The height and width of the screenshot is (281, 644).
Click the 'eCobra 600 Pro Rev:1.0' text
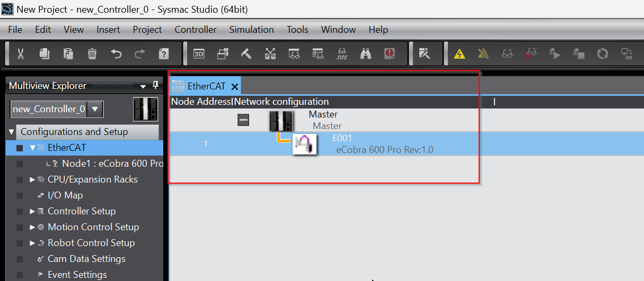[x=385, y=150]
